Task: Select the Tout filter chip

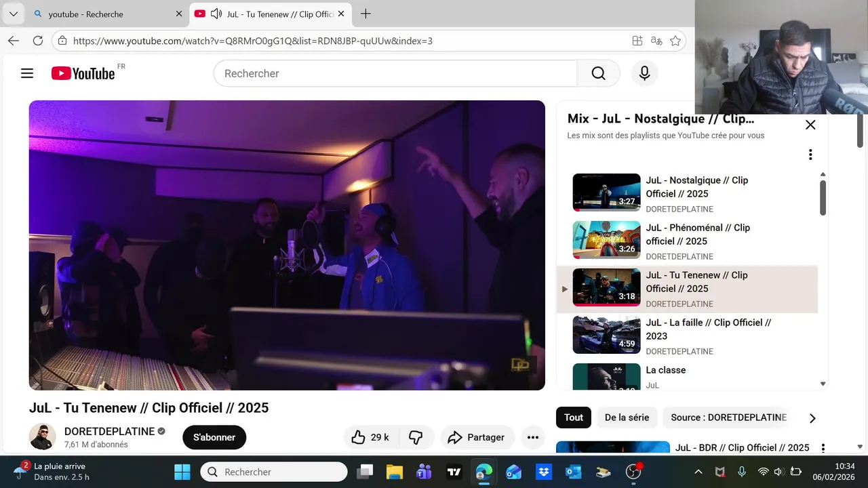Action: 574,418
